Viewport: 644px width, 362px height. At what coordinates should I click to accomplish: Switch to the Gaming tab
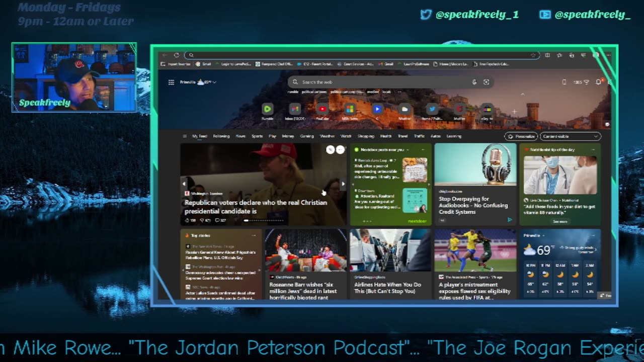point(307,136)
